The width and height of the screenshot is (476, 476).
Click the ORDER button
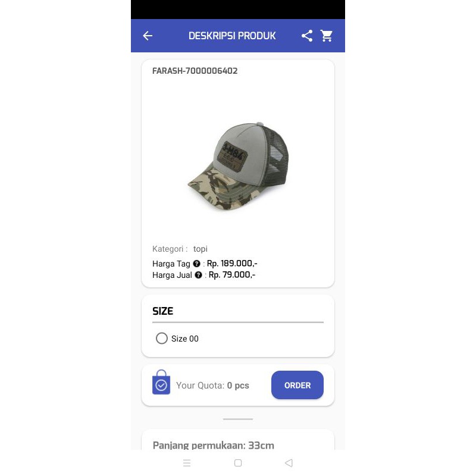coord(297,385)
